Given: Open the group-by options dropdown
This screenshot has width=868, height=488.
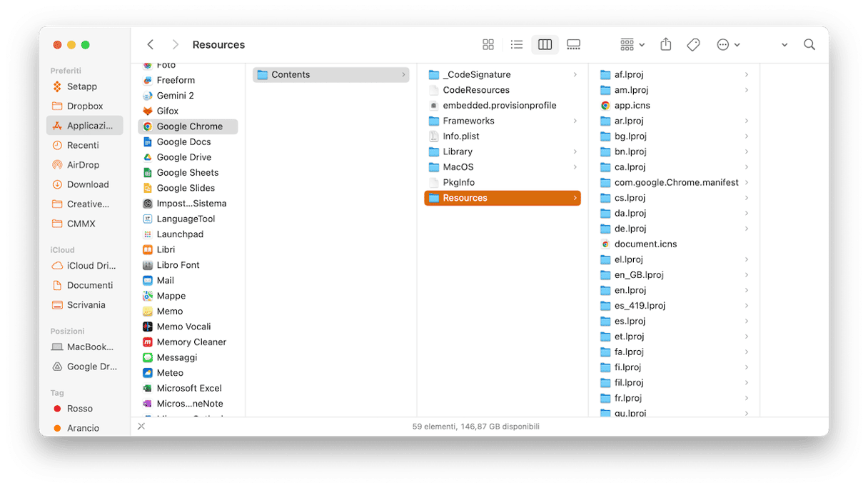Looking at the screenshot, I should coord(632,44).
